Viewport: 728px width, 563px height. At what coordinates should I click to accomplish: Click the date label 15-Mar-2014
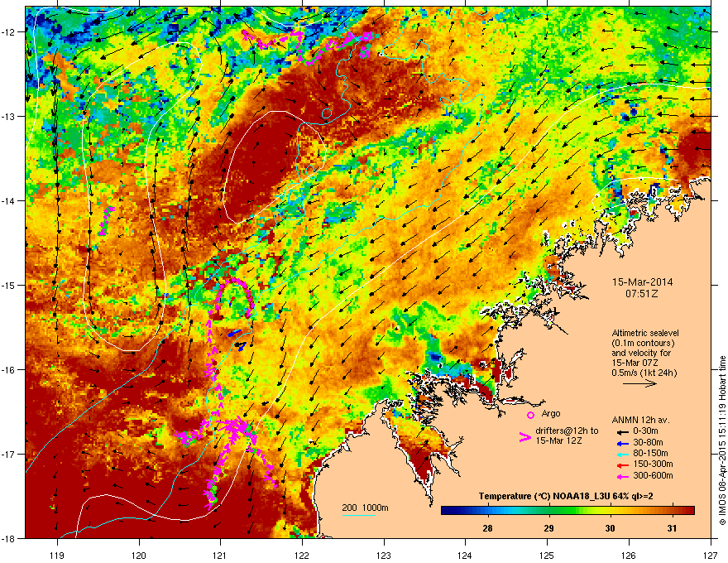(642, 282)
